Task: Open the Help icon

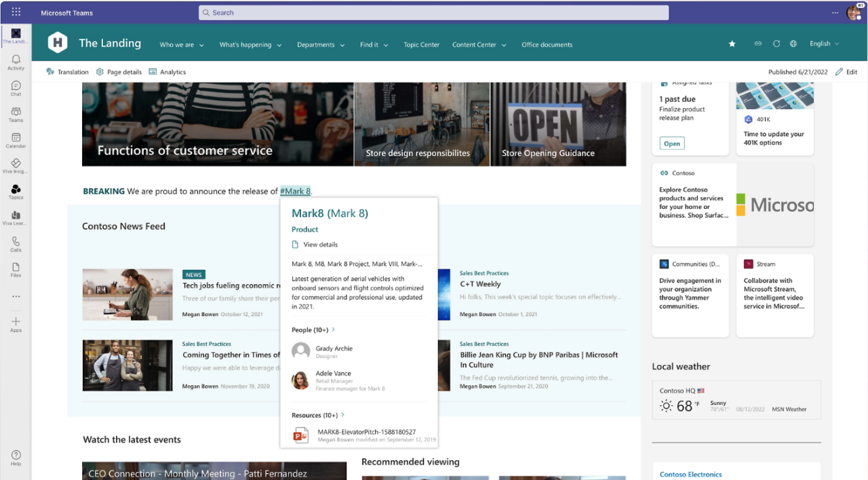Action: pos(16,456)
